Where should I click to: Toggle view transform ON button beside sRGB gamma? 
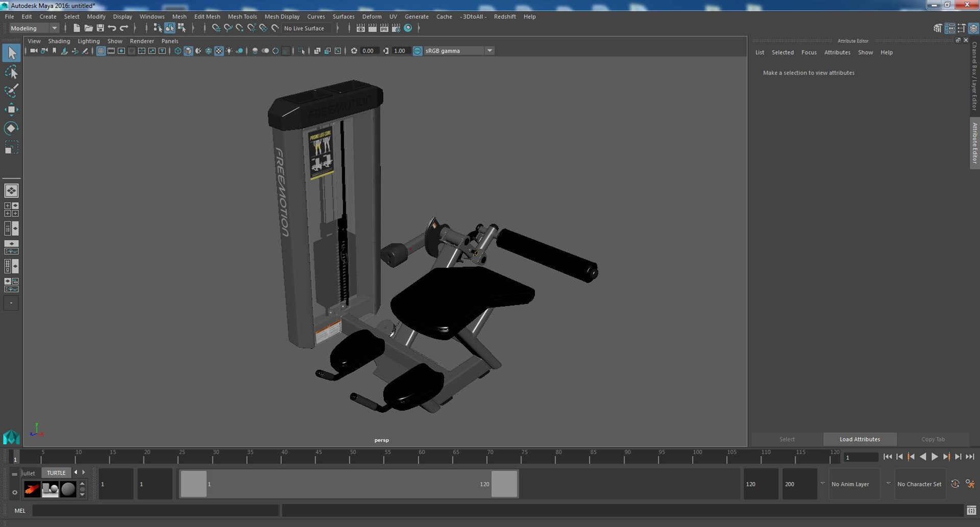click(418, 51)
